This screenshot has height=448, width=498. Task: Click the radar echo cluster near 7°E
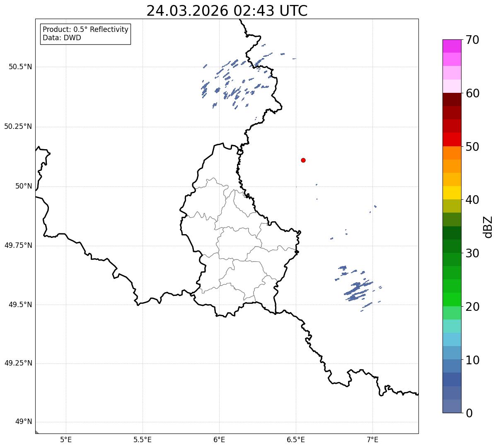[357, 287]
